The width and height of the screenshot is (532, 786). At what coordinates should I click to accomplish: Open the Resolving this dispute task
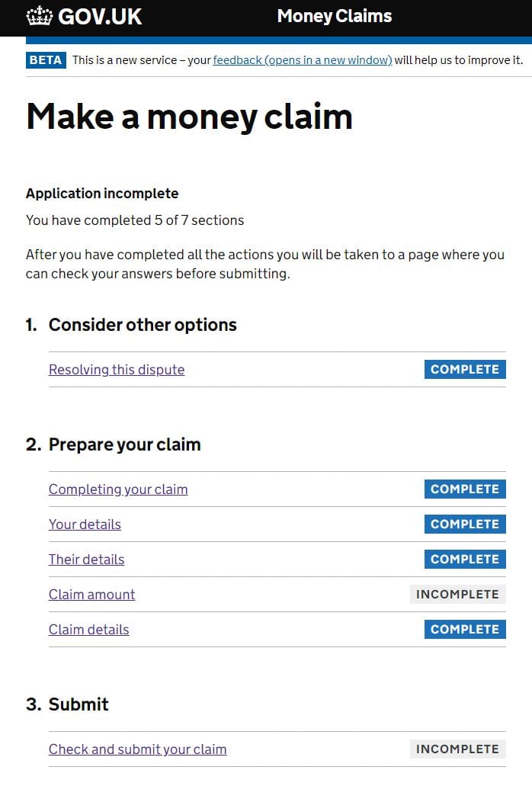117,370
